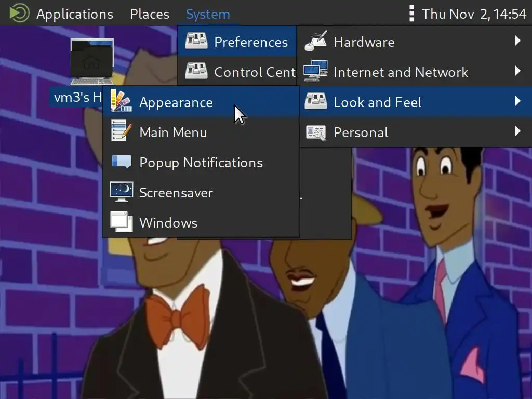Click the Internet and Network computers icon
The height and width of the screenshot is (399, 532).
[x=316, y=71]
